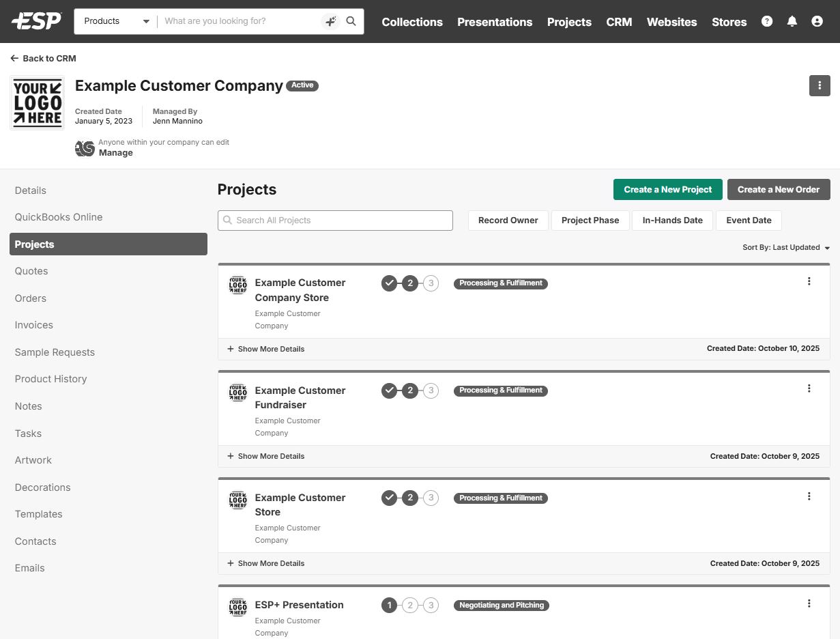Click the AI sparkle search icon
The width and height of the screenshot is (840, 639).
[330, 21]
